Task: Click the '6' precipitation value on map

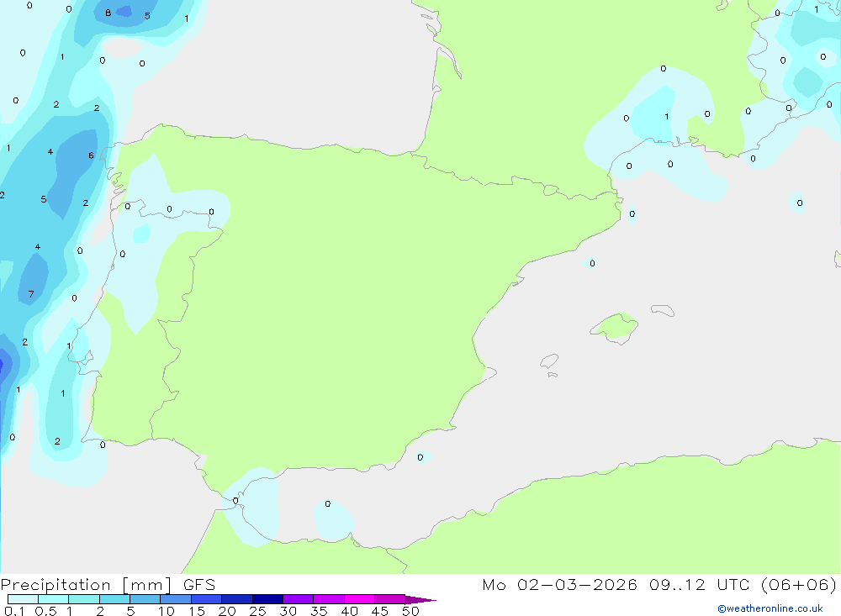Action: pos(91,155)
